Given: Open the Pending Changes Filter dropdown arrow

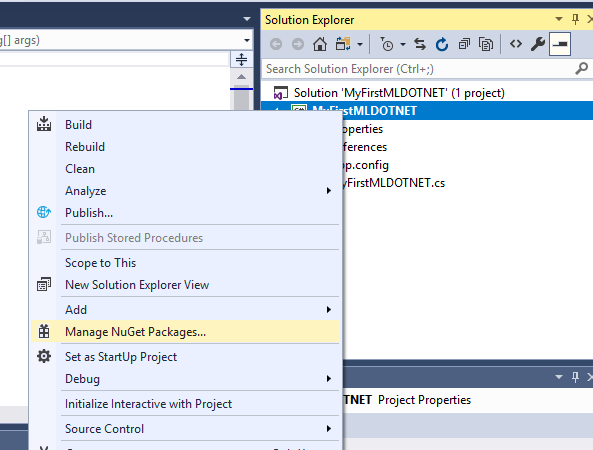Looking at the screenshot, I should coord(403,45).
